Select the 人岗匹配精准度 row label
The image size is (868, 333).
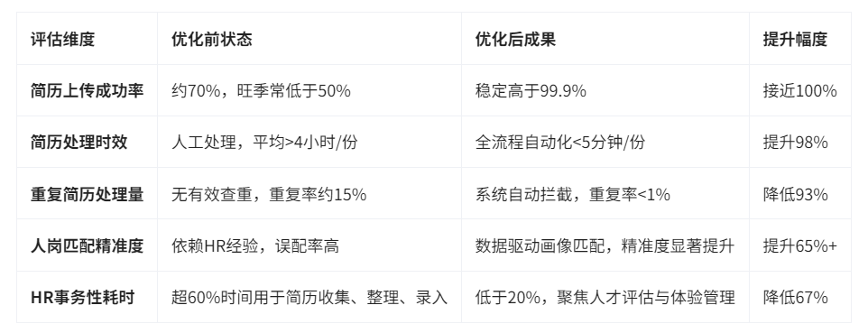point(87,245)
